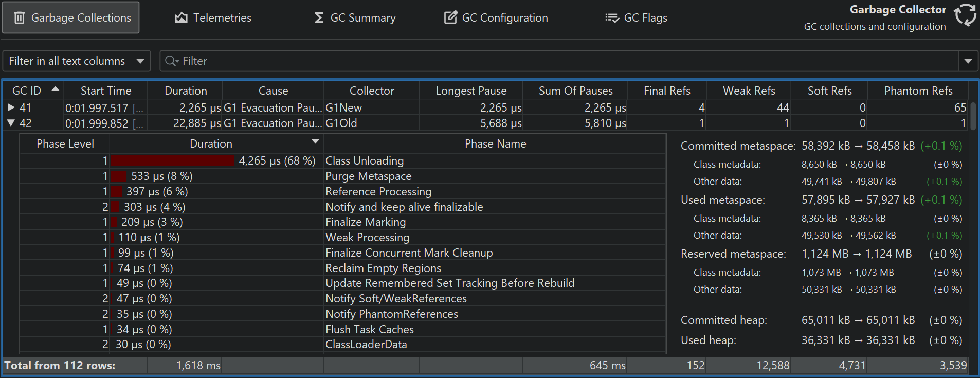Click the GC Configuration edit icon
The image size is (980, 378).
click(450, 18)
